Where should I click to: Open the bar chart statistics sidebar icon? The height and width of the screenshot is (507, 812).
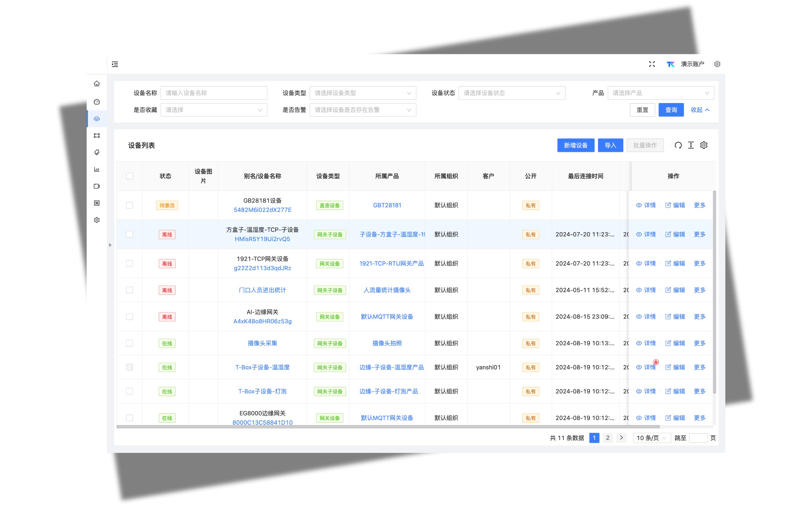97,169
